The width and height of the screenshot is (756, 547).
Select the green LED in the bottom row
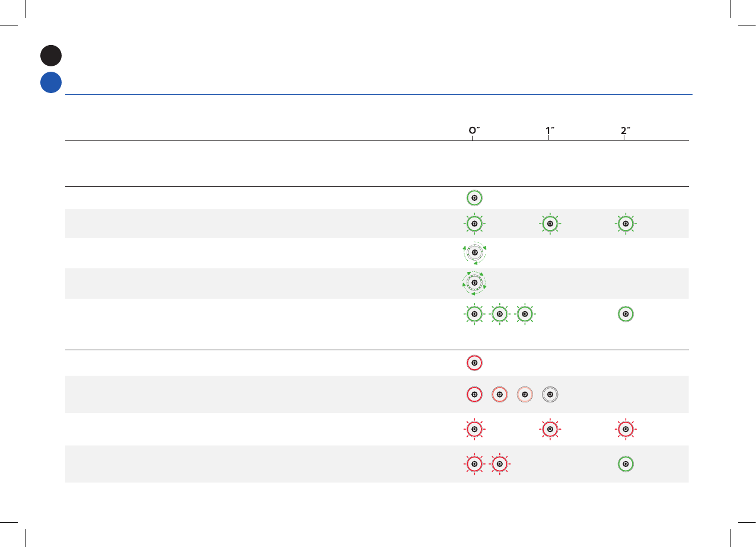[x=626, y=463]
